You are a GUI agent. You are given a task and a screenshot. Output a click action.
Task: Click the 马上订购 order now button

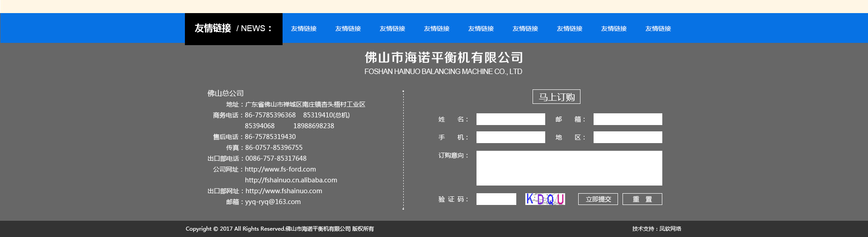(x=556, y=97)
